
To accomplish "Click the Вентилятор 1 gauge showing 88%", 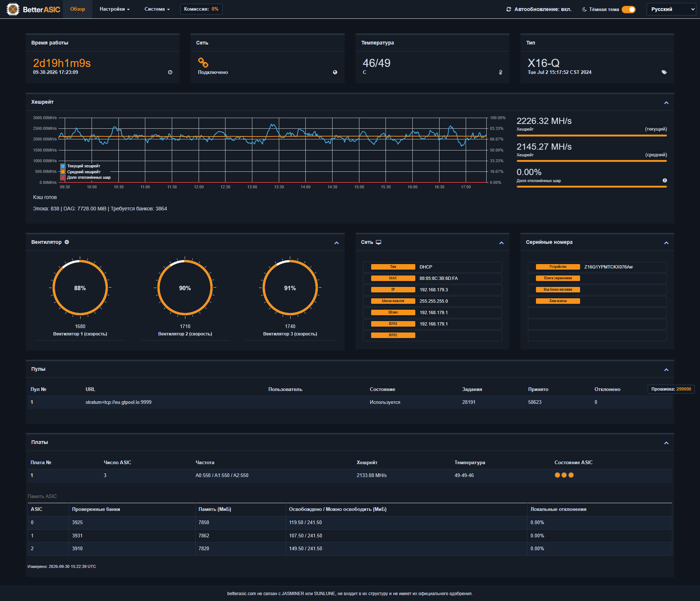I will [80, 288].
